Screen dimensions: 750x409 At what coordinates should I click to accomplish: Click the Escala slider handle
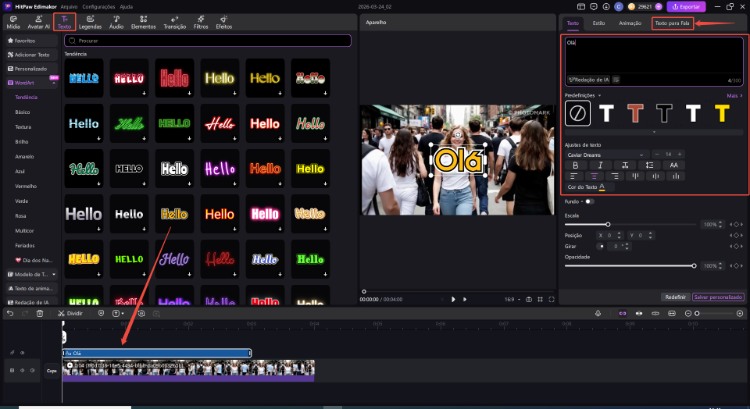pos(607,224)
